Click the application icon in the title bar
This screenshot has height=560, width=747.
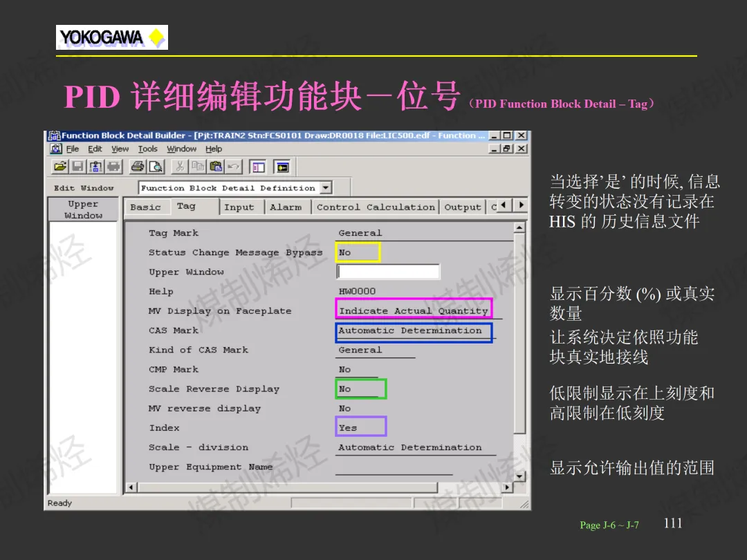pos(55,136)
